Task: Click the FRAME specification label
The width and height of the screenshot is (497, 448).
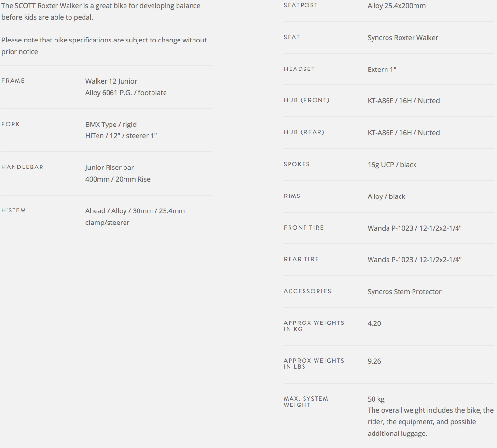Action: [x=13, y=81]
